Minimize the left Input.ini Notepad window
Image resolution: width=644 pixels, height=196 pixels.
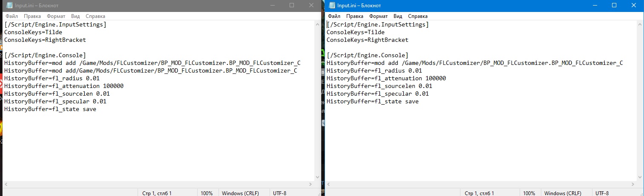click(x=272, y=6)
